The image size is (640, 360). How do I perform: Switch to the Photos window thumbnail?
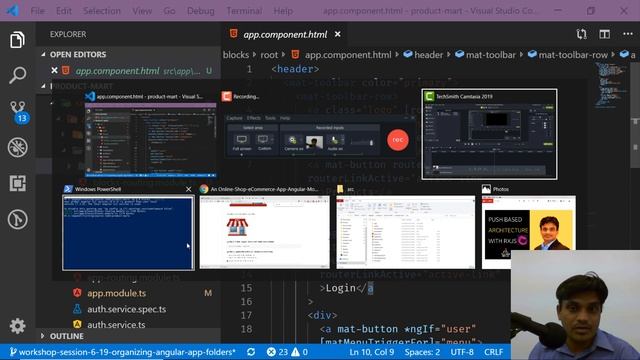coord(529,232)
